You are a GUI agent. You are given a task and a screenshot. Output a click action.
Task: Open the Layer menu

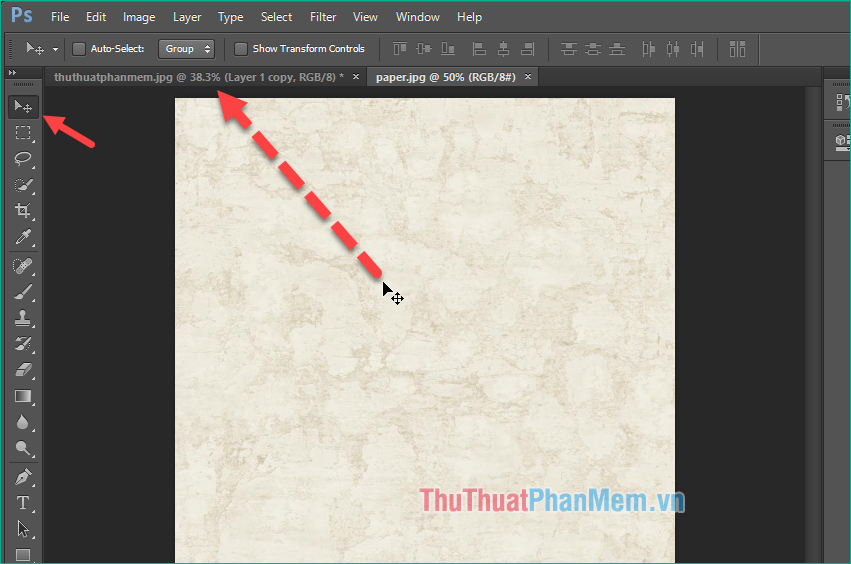(187, 17)
